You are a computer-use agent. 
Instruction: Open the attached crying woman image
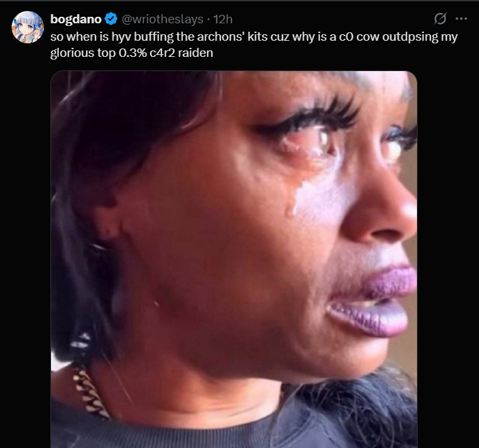pos(234,259)
